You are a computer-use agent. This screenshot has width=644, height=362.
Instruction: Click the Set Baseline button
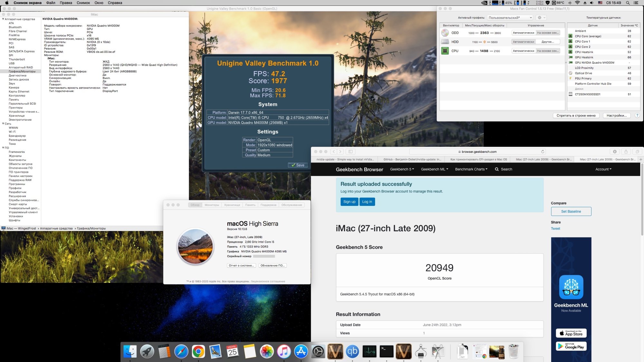tap(571, 211)
